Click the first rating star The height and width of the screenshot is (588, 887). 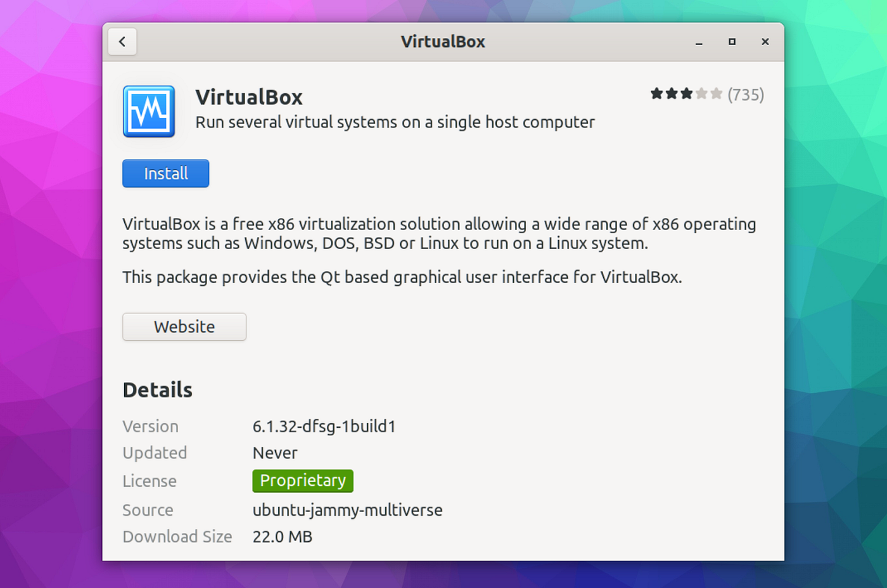point(656,93)
